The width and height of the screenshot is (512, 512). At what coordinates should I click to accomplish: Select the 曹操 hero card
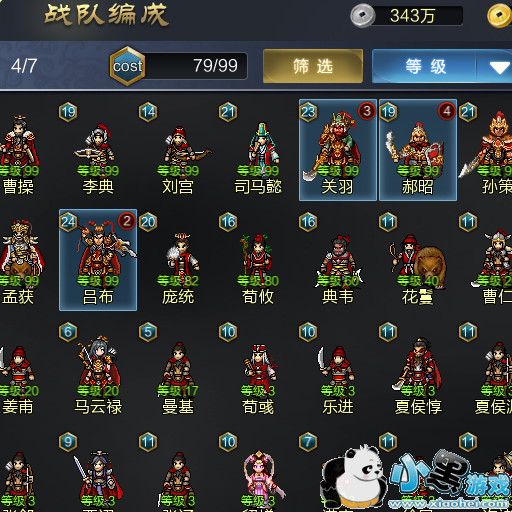18,150
